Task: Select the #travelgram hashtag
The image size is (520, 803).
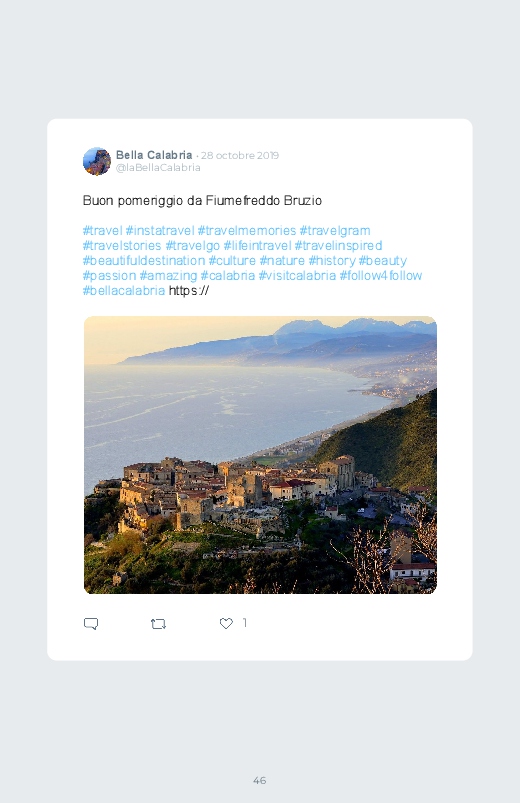Action: [x=335, y=230]
